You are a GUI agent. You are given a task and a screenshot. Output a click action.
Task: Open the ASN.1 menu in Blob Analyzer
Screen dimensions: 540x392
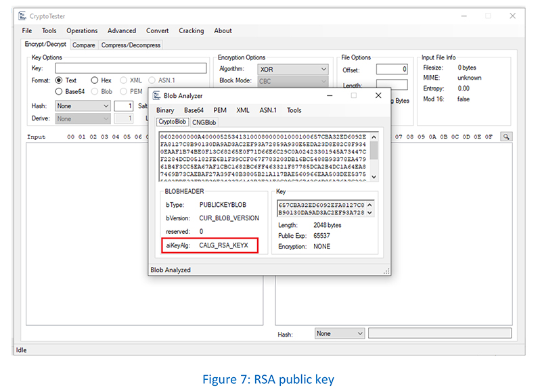[x=268, y=110]
